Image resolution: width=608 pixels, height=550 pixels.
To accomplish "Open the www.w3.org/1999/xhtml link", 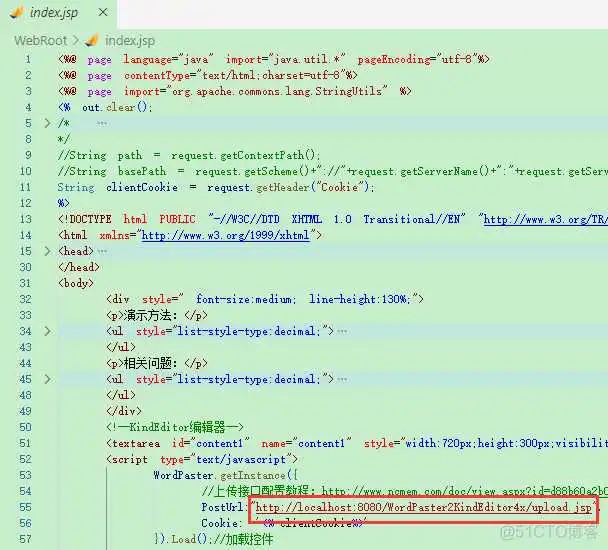I will (x=226, y=235).
